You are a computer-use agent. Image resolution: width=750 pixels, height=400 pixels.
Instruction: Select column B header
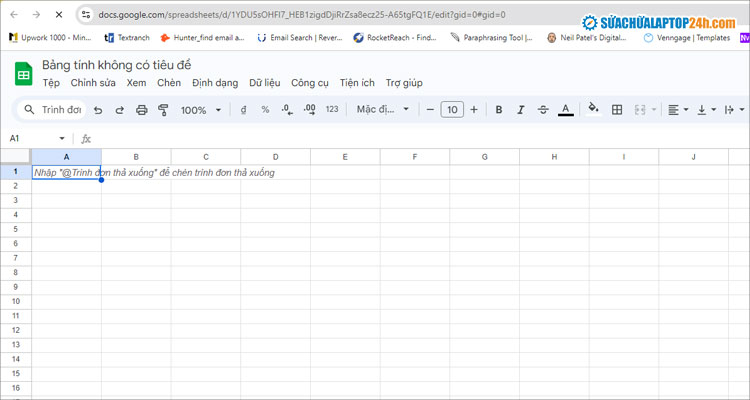[x=136, y=156]
